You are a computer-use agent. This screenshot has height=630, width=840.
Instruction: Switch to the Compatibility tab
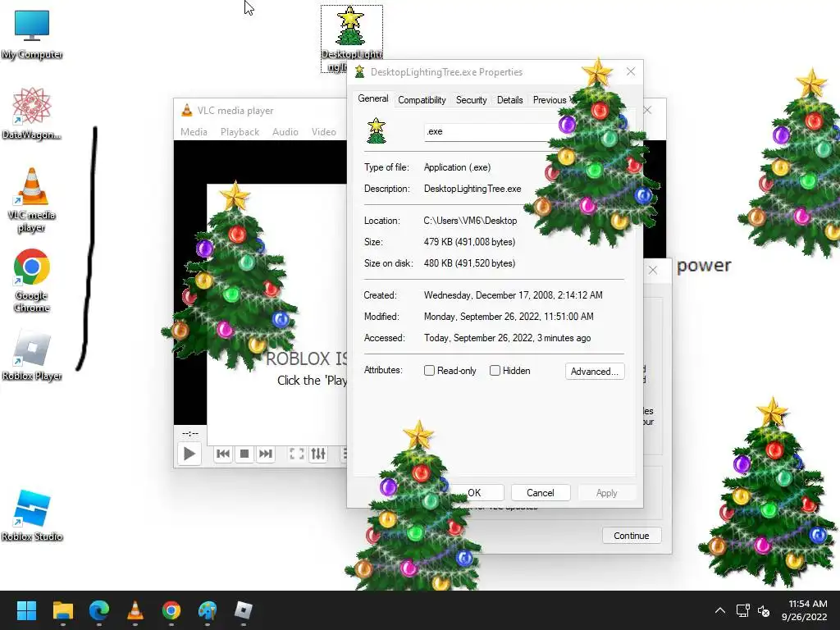click(422, 99)
